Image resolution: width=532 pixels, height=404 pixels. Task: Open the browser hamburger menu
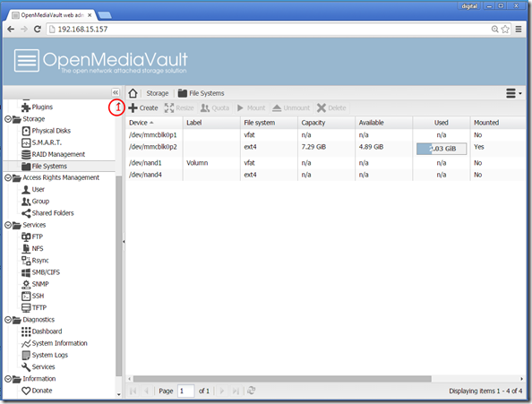coord(519,30)
